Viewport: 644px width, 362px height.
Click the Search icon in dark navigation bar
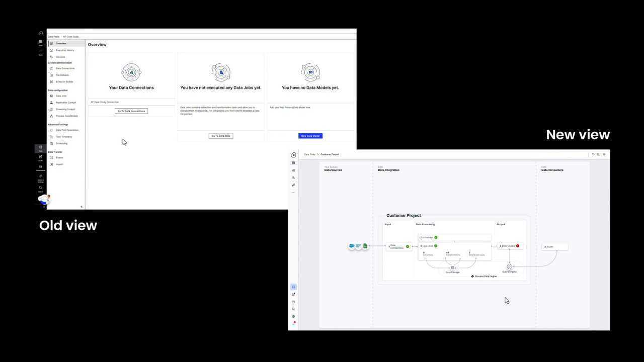[x=41, y=188]
